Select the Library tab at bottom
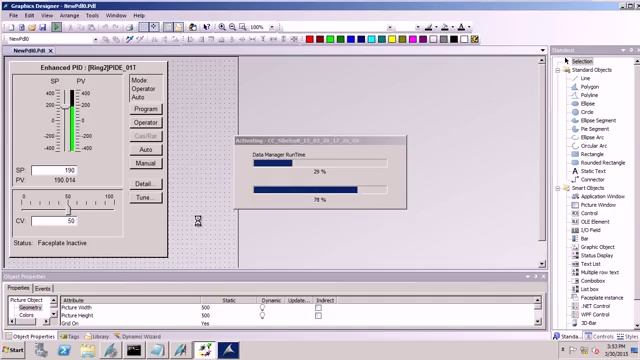 point(97,336)
